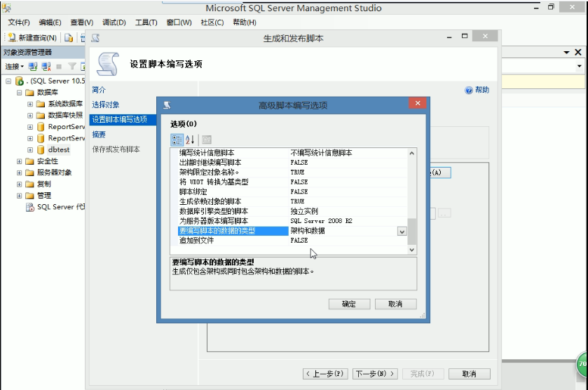Open the 社区(C) menu
The image size is (588, 390).
pos(212,22)
